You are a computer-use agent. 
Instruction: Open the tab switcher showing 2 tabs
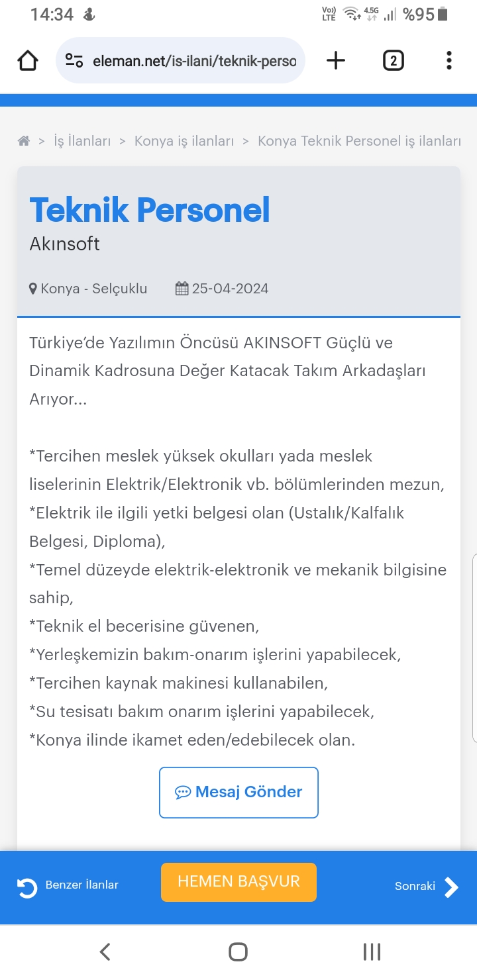(393, 61)
